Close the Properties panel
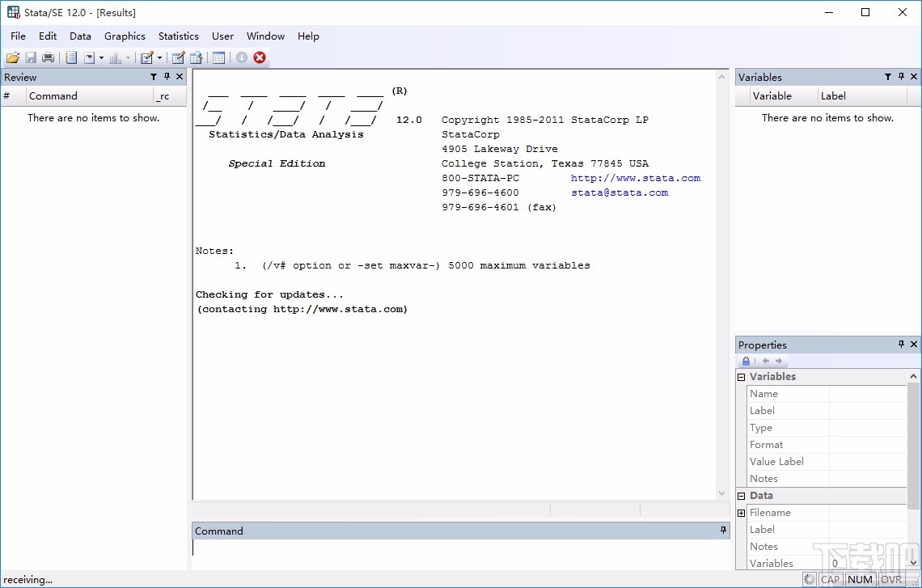This screenshot has height=588, width=922. (914, 344)
